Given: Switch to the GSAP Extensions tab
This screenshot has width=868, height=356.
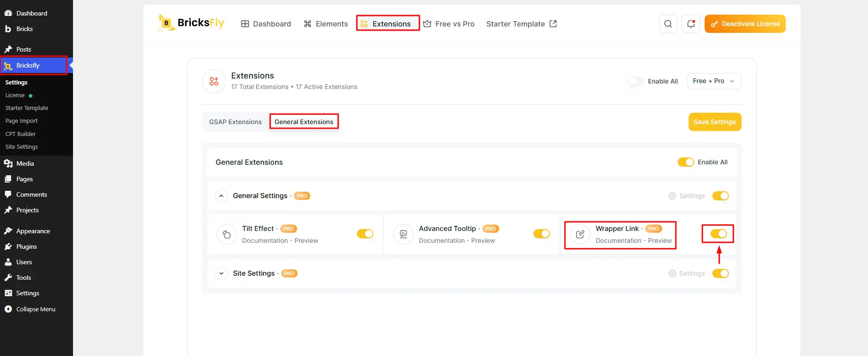Looking at the screenshot, I should pyautogui.click(x=235, y=122).
